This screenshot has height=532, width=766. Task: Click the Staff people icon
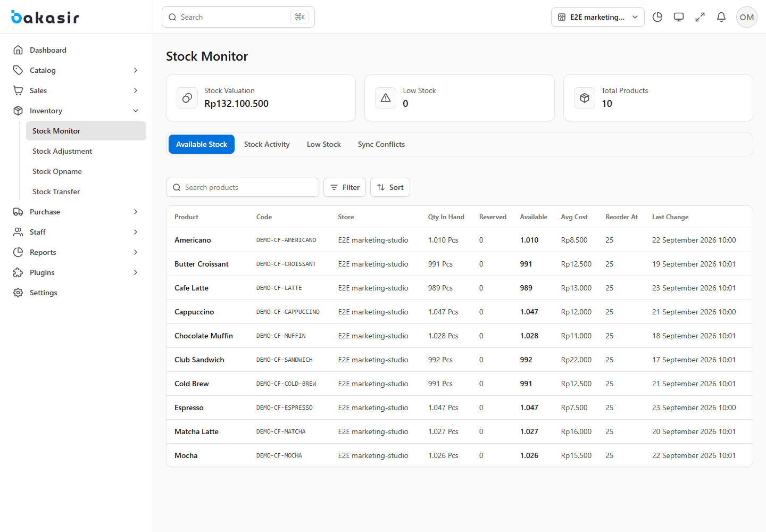coord(18,232)
